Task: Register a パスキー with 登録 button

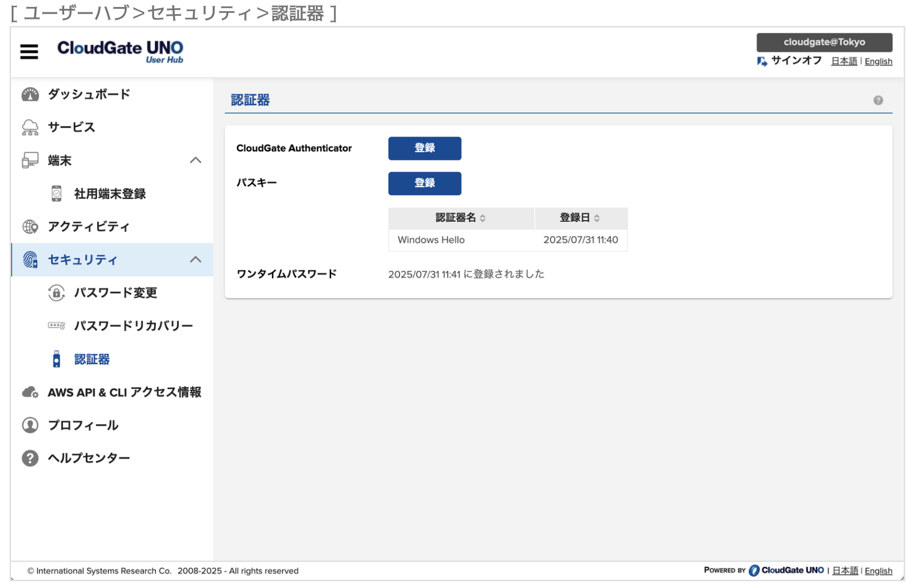Action: [x=425, y=183]
